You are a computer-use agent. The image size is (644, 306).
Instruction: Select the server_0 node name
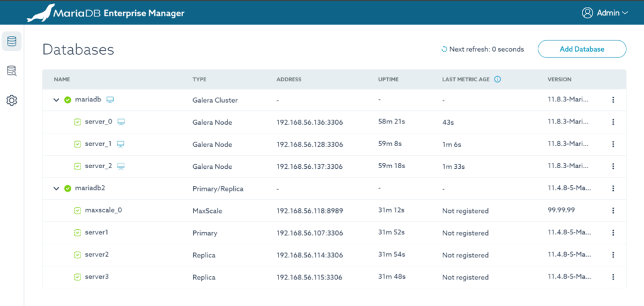point(99,122)
